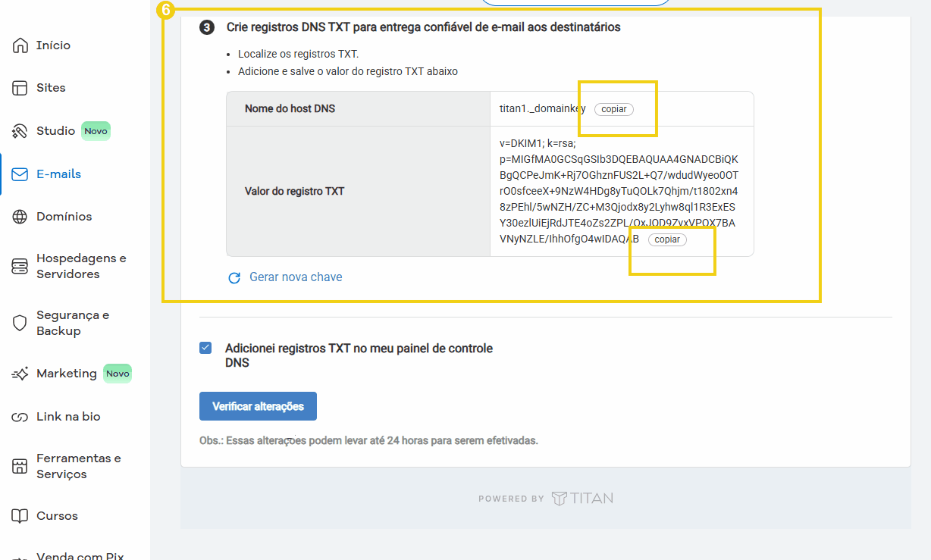Select the Início home icon
This screenshot has width=931, height=560.
[20, 45]
